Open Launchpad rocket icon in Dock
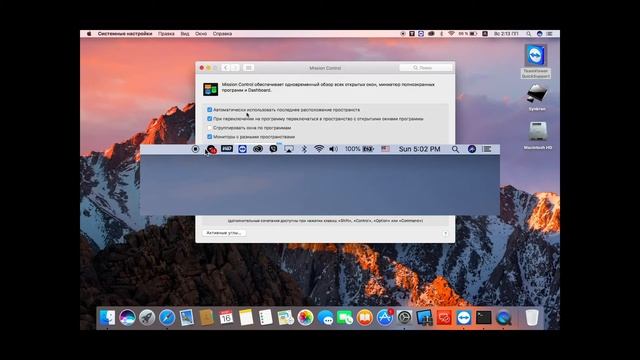The height and width of the screenshot is (360, 640). 147,317
